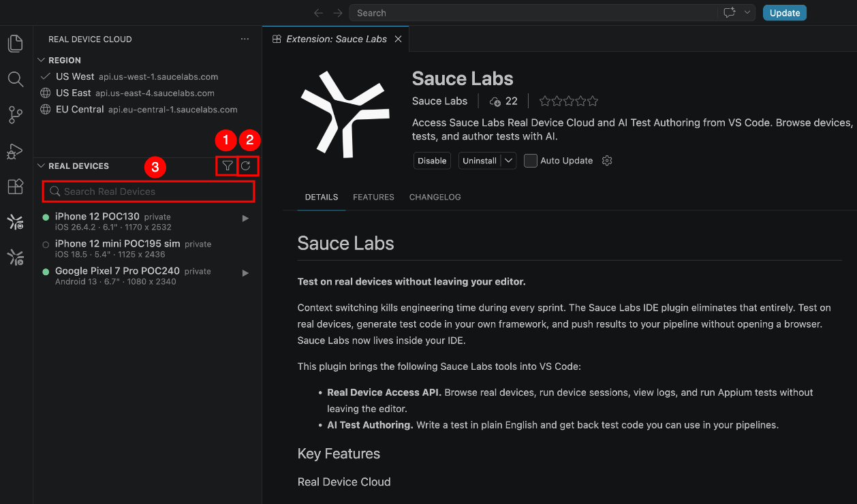Viewport: 857px width, 504px height.
Task: Switch to the DETAILS tab
Action: (x=322, y=198)
